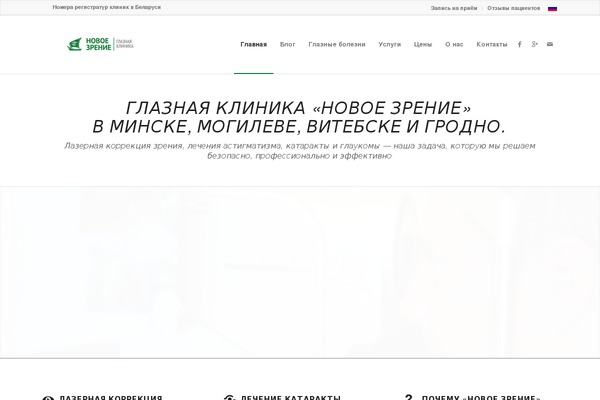This screenshot has height=400, width=600.
Task: Open the Google Plus social icon
Action: [535, 44]
